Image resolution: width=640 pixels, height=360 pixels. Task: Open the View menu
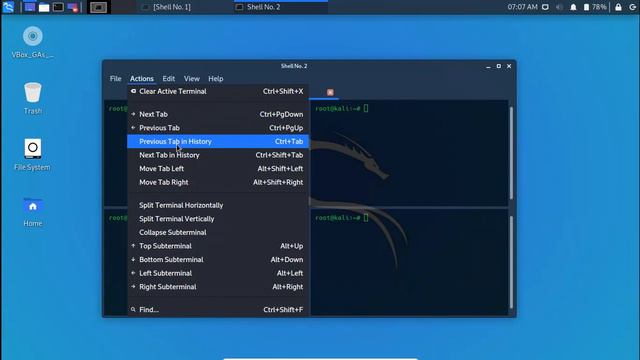tap(191, 78)
